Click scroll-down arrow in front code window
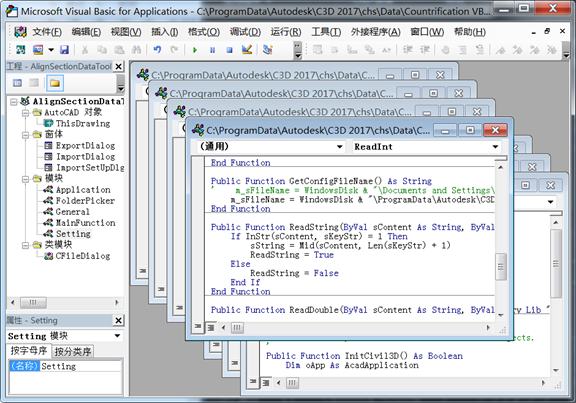The height and width of the screenshot is (403, 576). point(500,315)
